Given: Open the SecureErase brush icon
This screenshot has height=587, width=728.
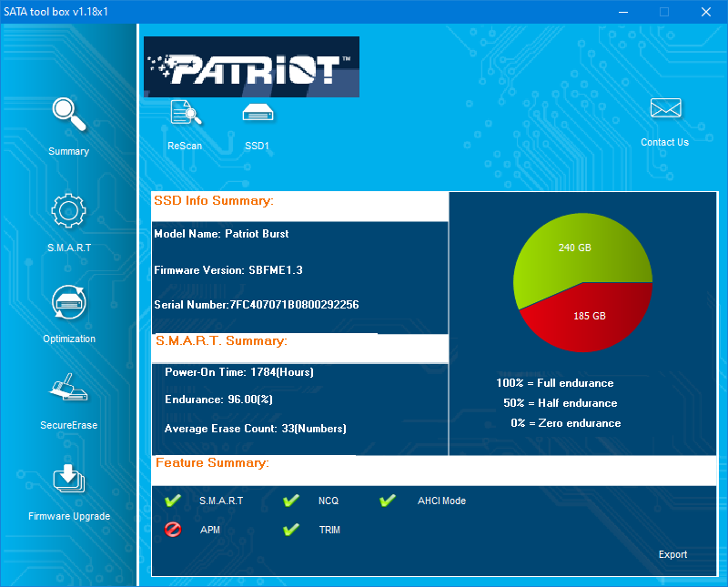Looking at the screenshot, I should [68, 388].
